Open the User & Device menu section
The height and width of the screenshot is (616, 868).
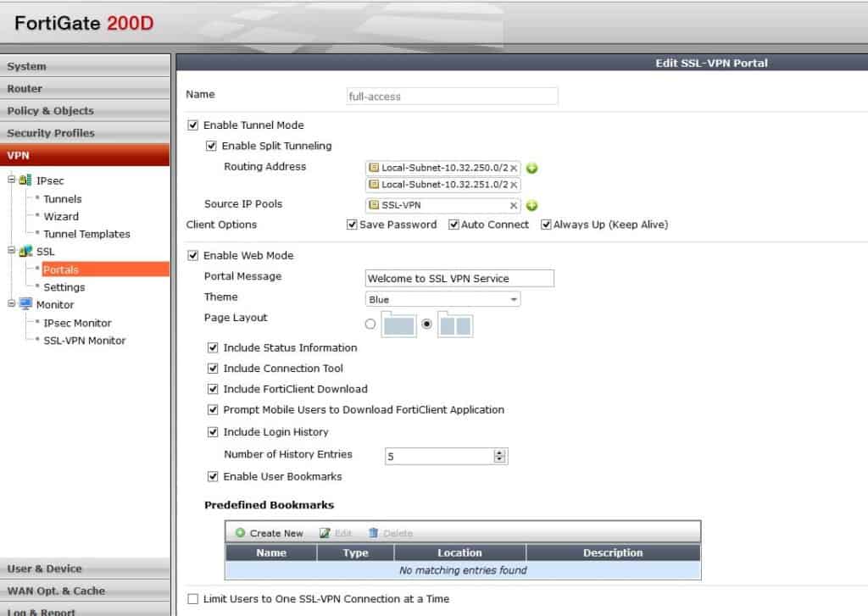86,569
